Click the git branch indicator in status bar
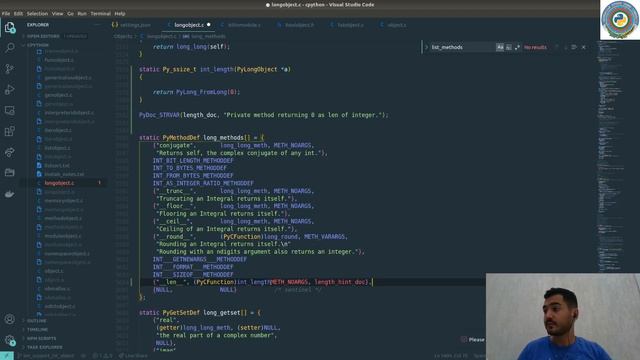The width and height of the screenshot is (640, 360). pos(47,356)
